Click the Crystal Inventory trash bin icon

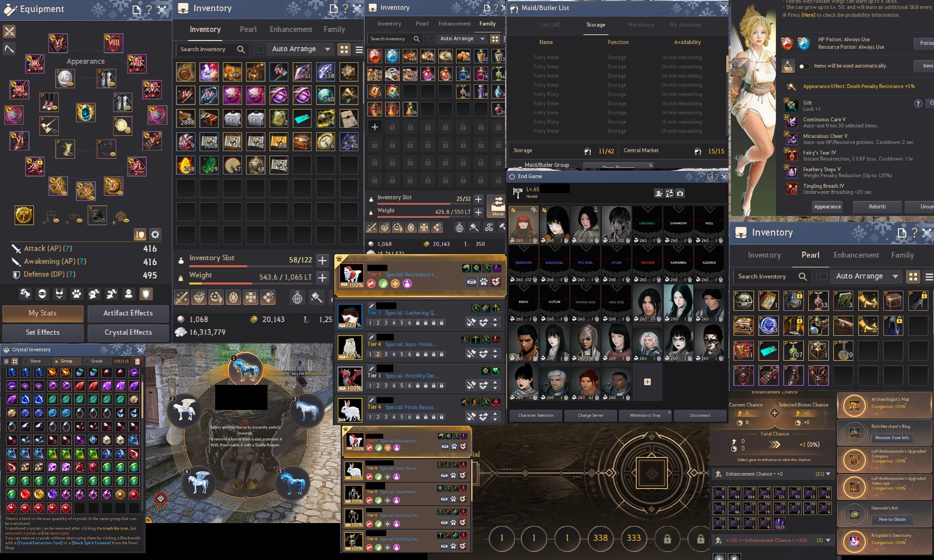[x=137, y=361]
